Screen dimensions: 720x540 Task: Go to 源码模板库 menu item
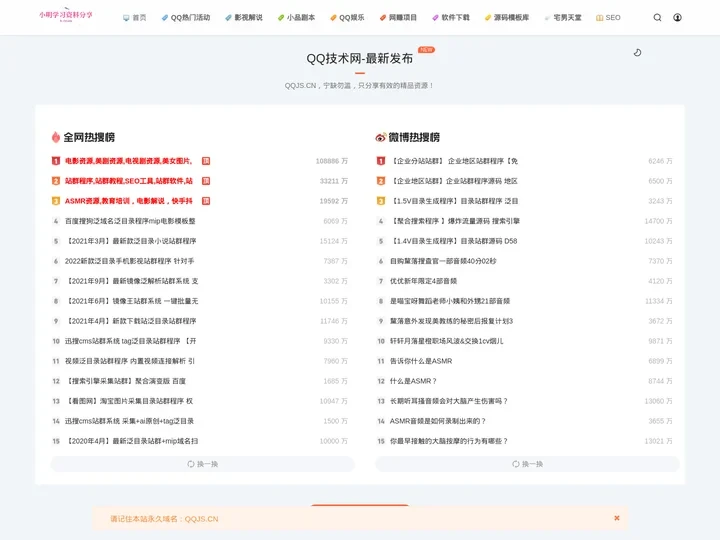point(507,17)
